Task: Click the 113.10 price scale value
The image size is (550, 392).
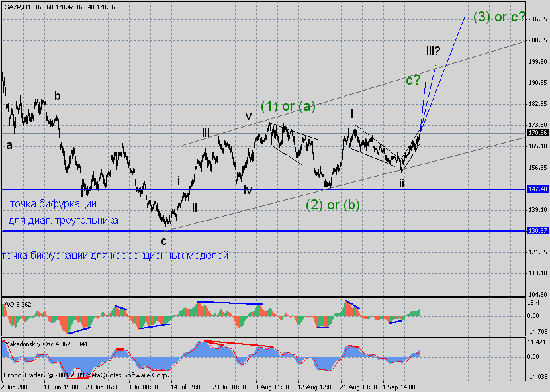Action: coord(537,273)
